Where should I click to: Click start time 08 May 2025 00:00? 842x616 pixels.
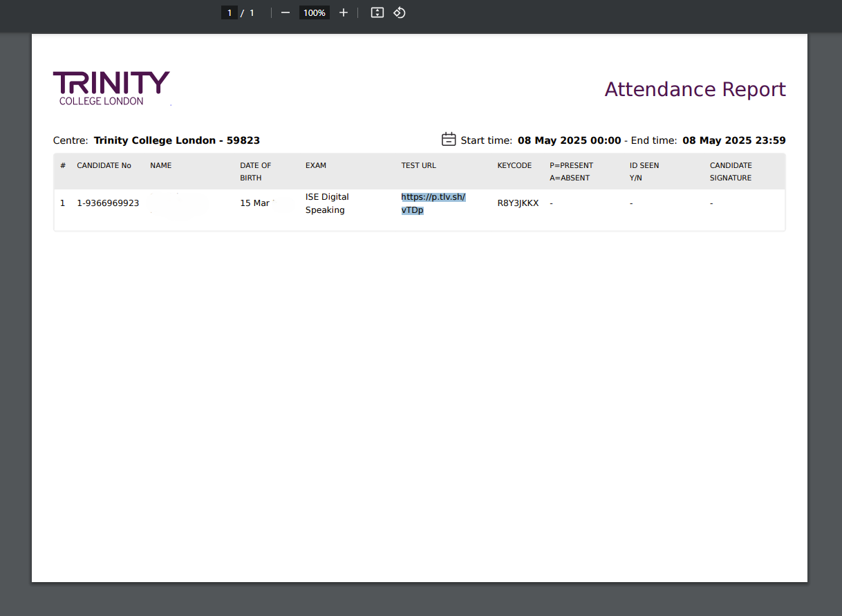click(570, 140)
